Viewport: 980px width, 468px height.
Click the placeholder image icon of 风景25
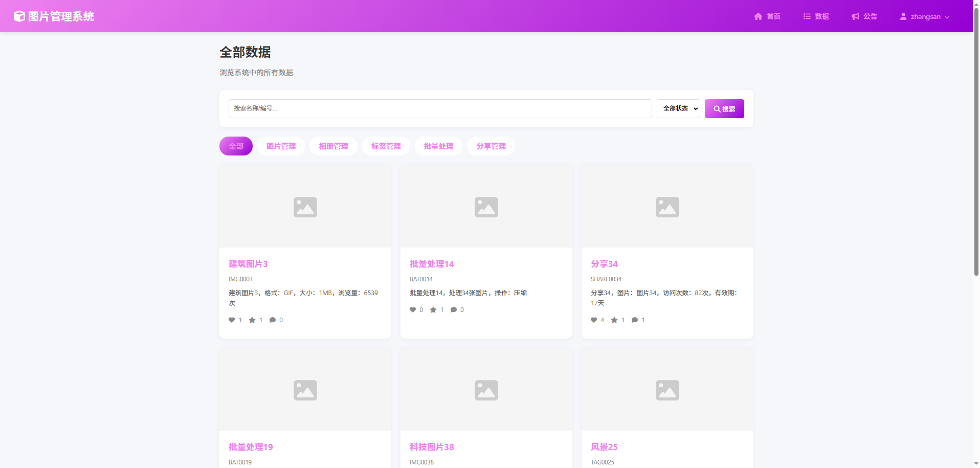[x=667, y=390]
